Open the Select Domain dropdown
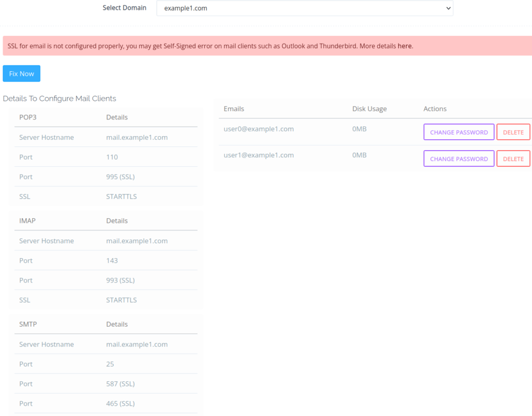Image resolution: width=532 pixels, height=416 pixels. [304, 8]
